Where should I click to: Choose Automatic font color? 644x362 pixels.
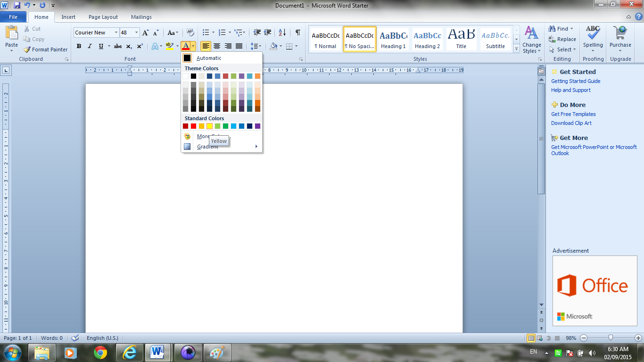222,58
